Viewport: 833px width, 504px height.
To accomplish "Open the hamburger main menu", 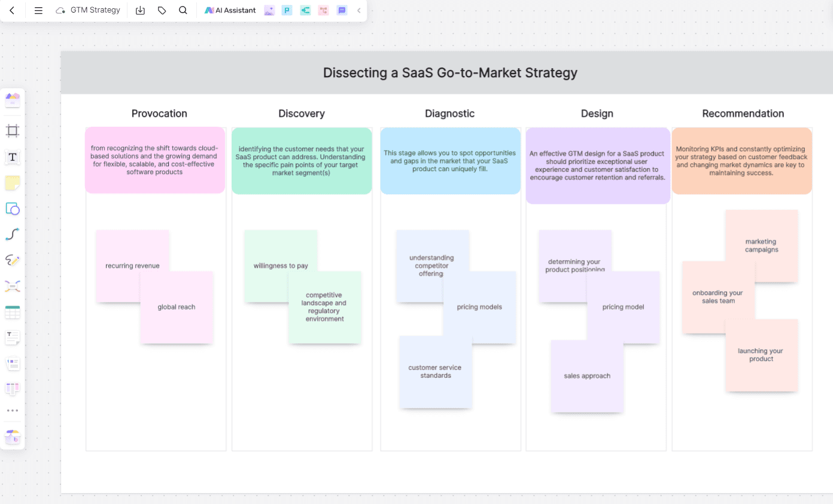I will (38, 10).
